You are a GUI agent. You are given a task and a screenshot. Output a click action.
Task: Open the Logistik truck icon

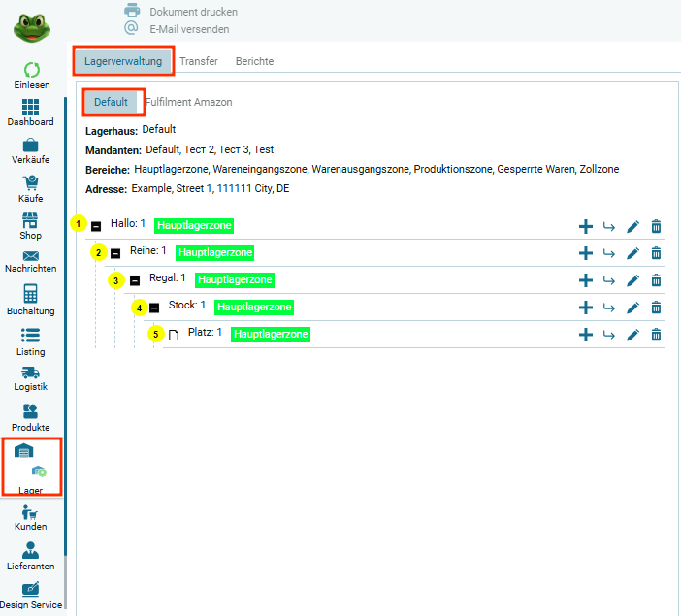tap(30, 377)
